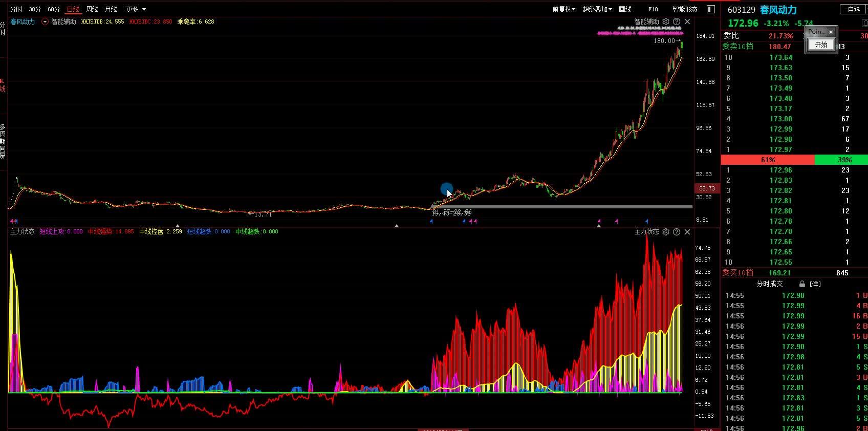Viewport: 868px width, 431px height.
Task: Close the small Poin... popup window
Action: pos(831,32)
